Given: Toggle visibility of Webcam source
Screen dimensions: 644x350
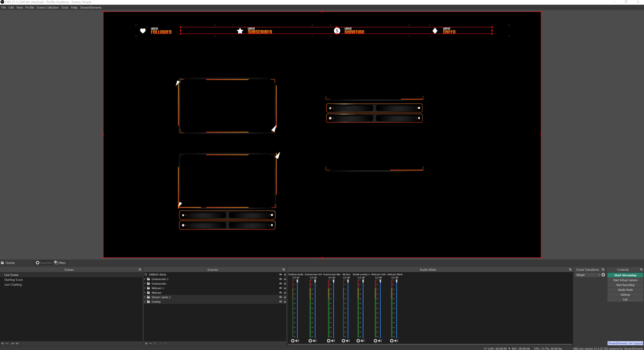Looking at the screenshot, I should (280, 293).
